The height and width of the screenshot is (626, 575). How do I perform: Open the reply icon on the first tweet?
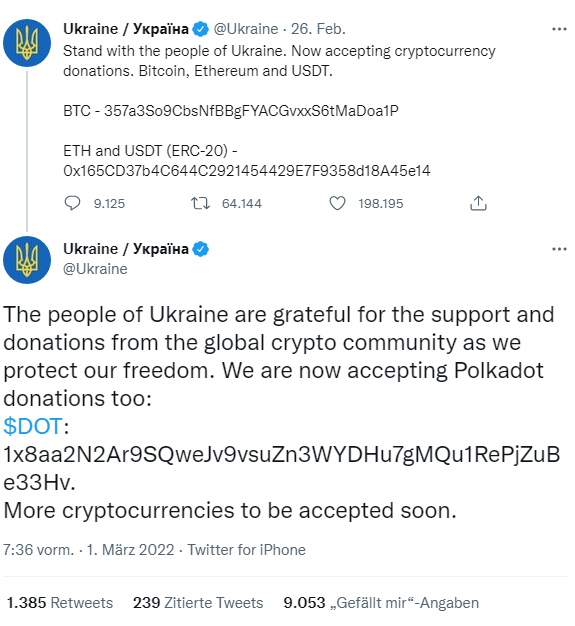(x=72, y=203)
